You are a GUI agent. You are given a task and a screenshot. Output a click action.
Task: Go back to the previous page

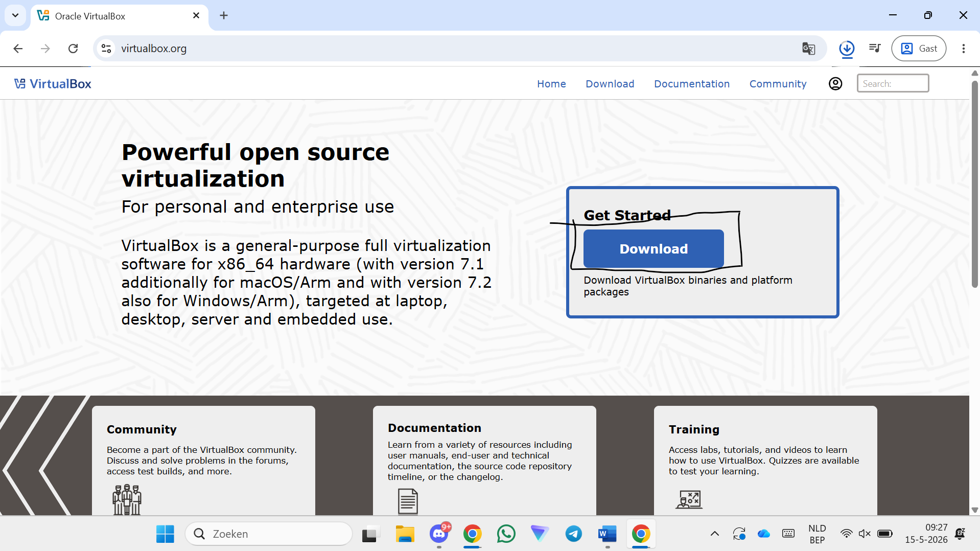tap(18, 49)
